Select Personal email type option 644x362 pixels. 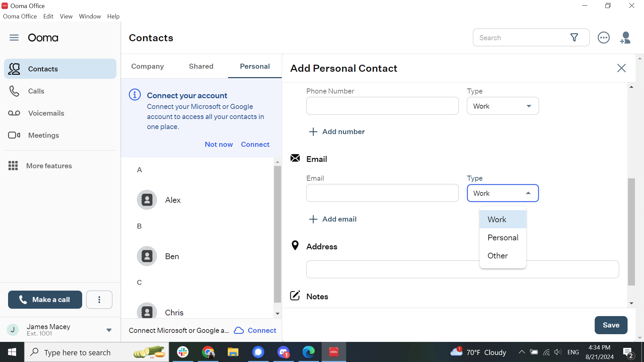point(503,237)
